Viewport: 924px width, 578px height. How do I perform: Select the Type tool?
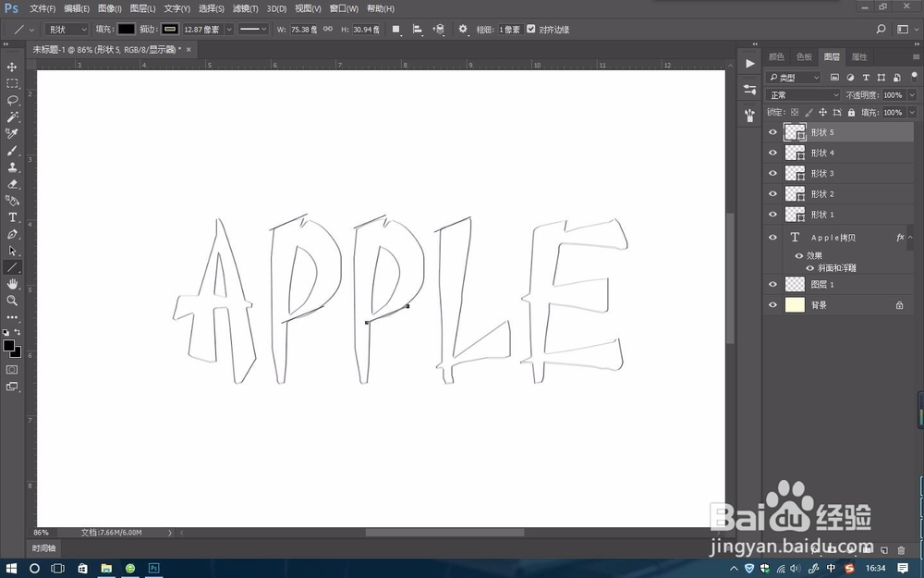[x=12, y=217]
